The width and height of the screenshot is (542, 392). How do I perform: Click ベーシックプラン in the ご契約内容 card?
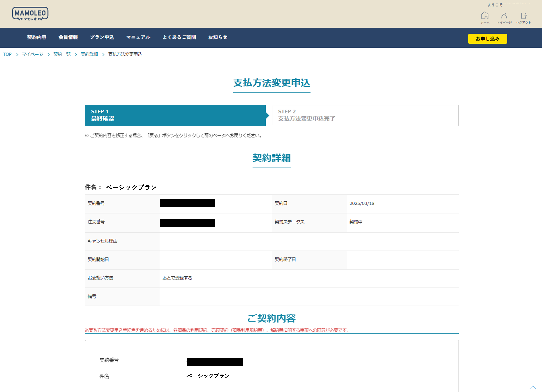coord(208,376)
